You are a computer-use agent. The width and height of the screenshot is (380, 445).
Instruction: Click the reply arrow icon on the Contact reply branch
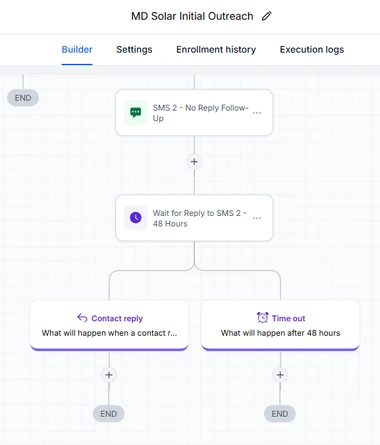82,318
